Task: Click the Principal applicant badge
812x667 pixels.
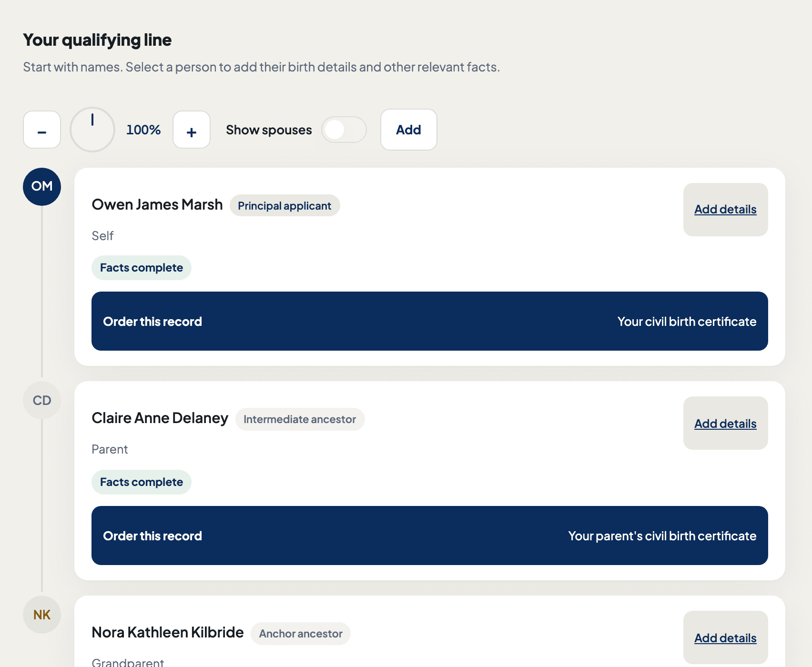Action: point(284,205)
